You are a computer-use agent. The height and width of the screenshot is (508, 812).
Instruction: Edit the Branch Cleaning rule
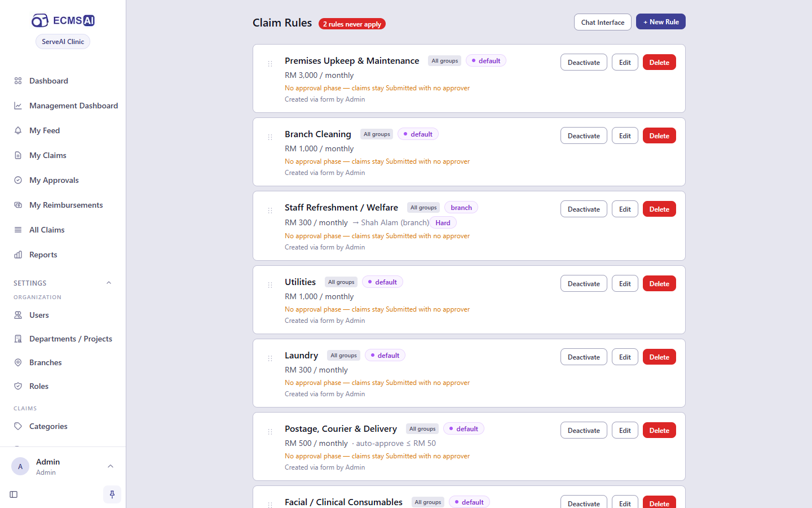click(x=625, y=136)
